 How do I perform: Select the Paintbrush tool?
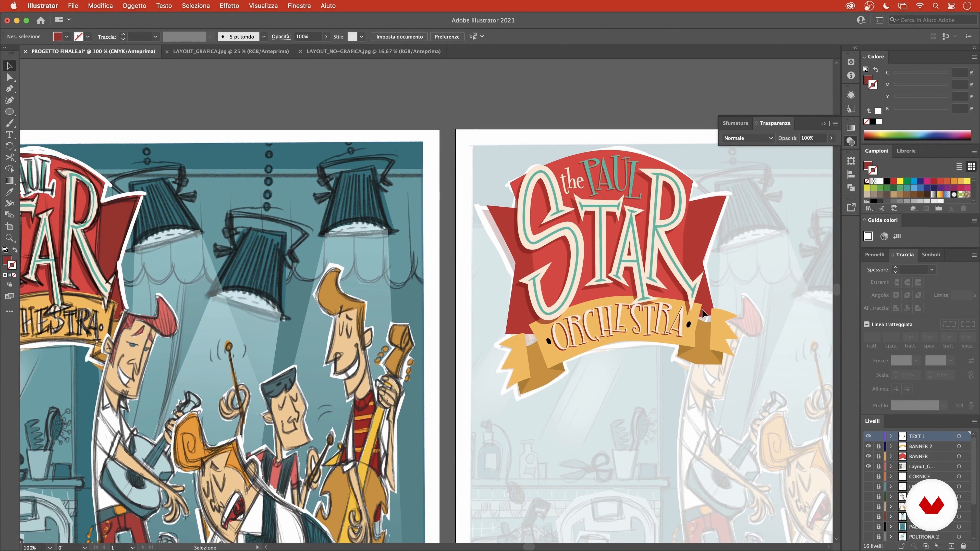click(9, 123)
